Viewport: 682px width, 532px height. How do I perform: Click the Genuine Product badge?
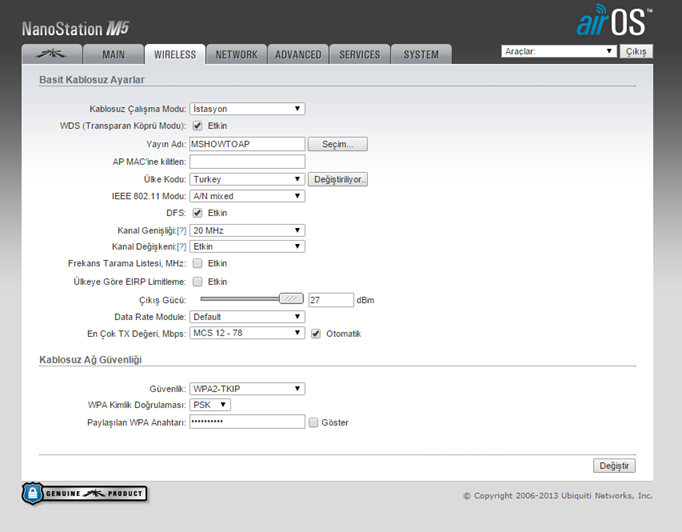coord(85,494)
